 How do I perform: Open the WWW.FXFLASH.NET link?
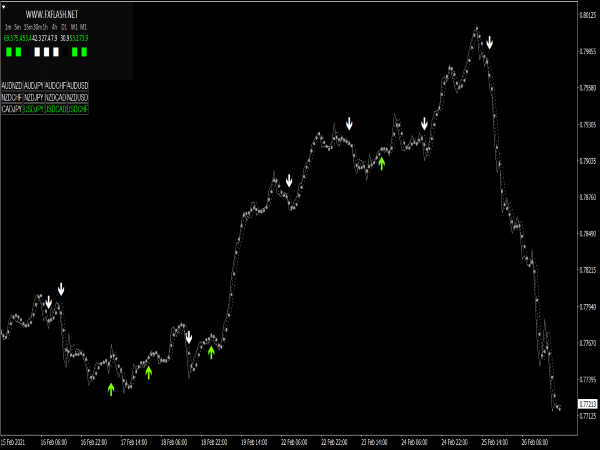coord(52,15)
